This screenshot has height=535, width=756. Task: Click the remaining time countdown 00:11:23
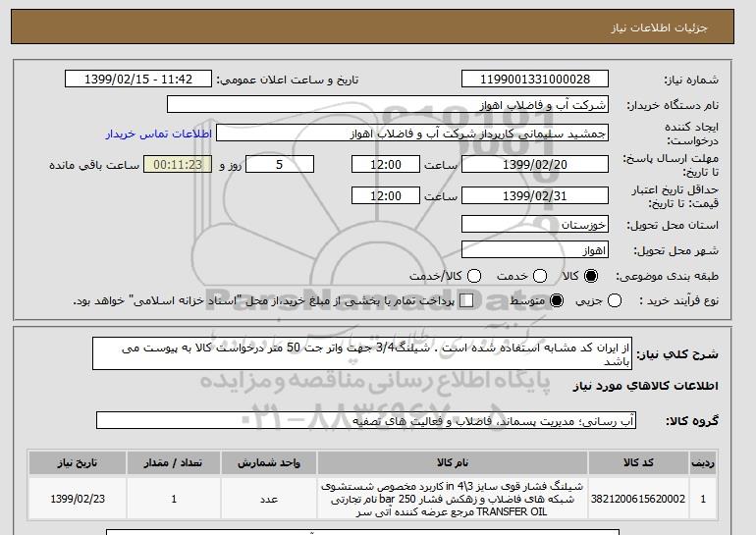[178, 164]
